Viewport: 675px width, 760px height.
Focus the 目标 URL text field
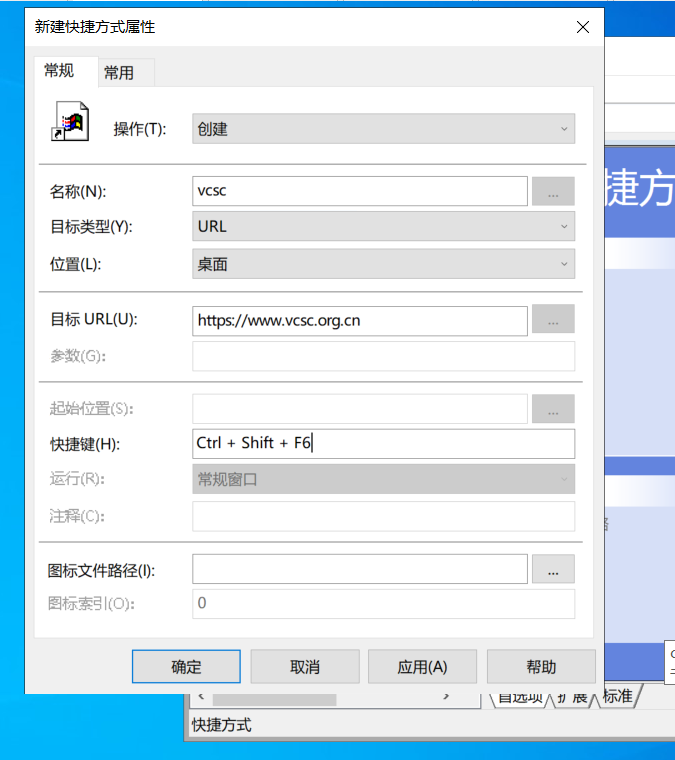pos(360,320)
